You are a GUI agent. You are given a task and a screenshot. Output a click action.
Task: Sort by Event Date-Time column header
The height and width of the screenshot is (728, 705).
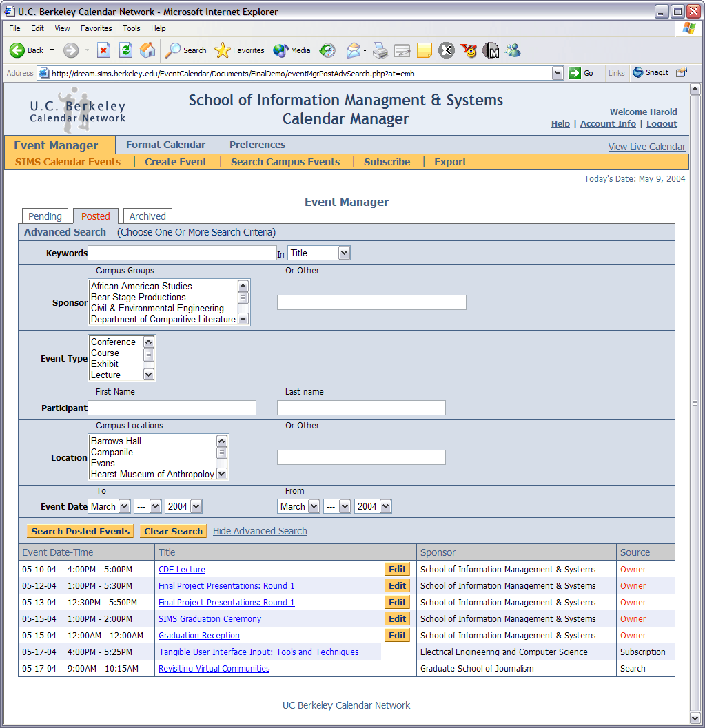[58, 552]
